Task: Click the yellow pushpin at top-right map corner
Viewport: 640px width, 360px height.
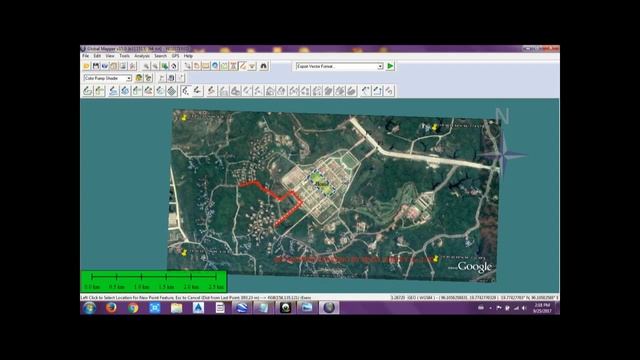Action: point(435,127)
